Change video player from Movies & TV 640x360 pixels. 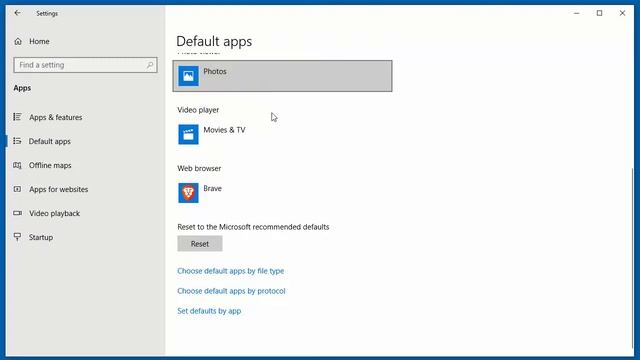(282, 134)
